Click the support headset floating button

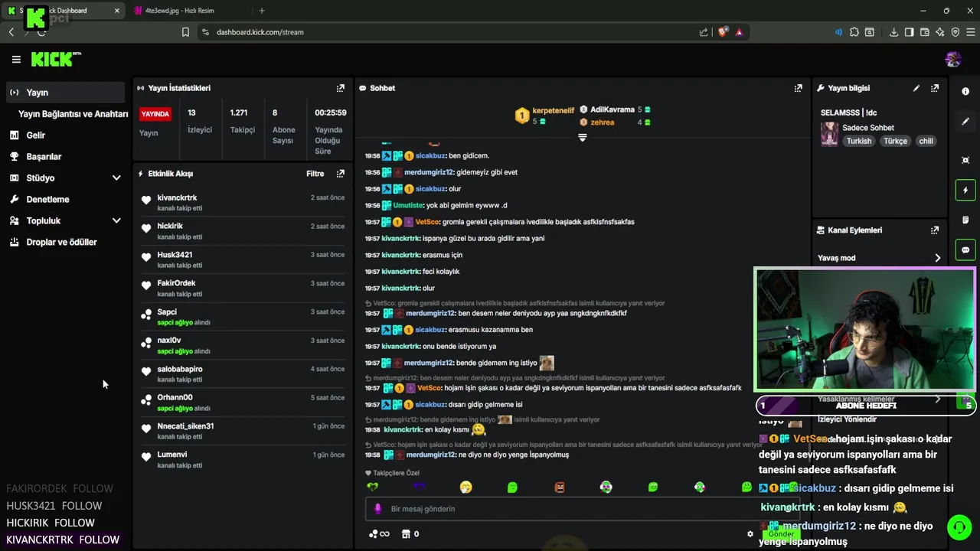point(959,527)
